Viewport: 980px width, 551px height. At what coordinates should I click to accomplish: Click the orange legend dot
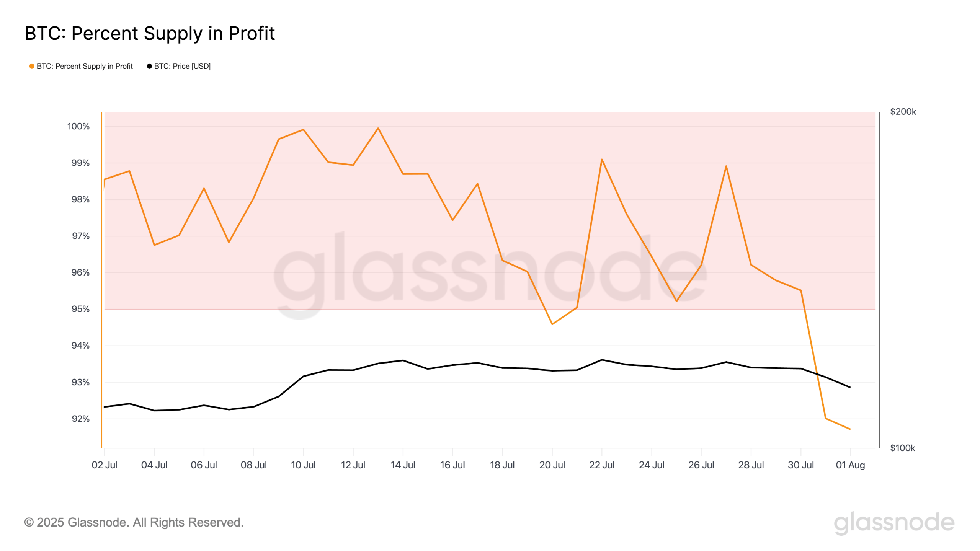click(32, 66)
